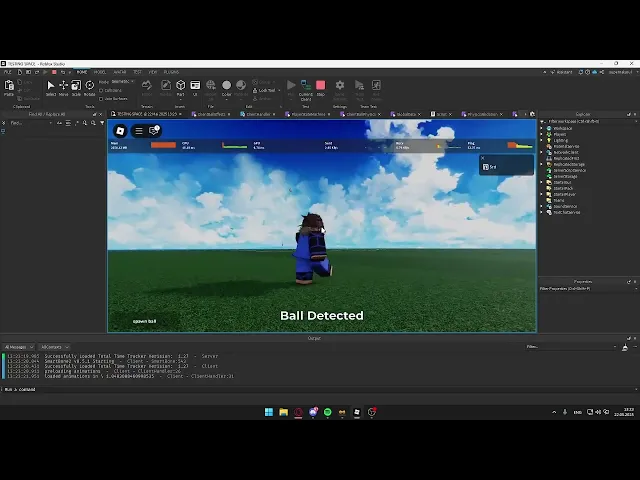Open the Assistant button in top bar
This screenshot has width=640, height=480.
(x=561, y=72)
